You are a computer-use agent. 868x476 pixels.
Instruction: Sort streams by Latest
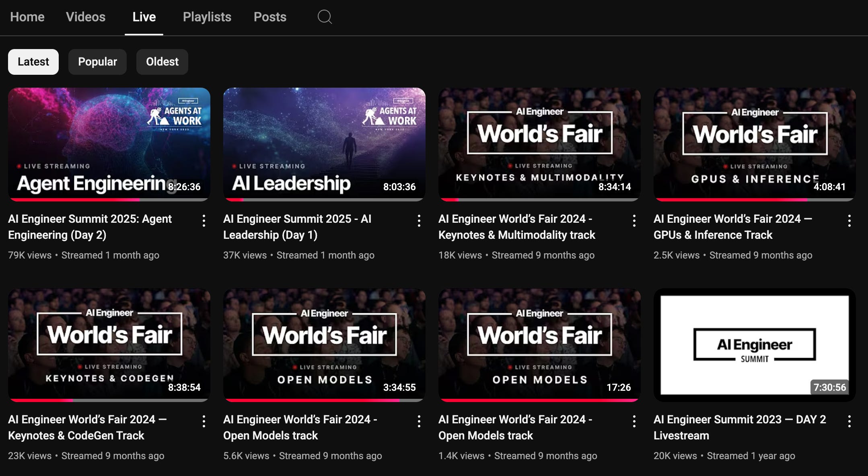click(33, 62)
